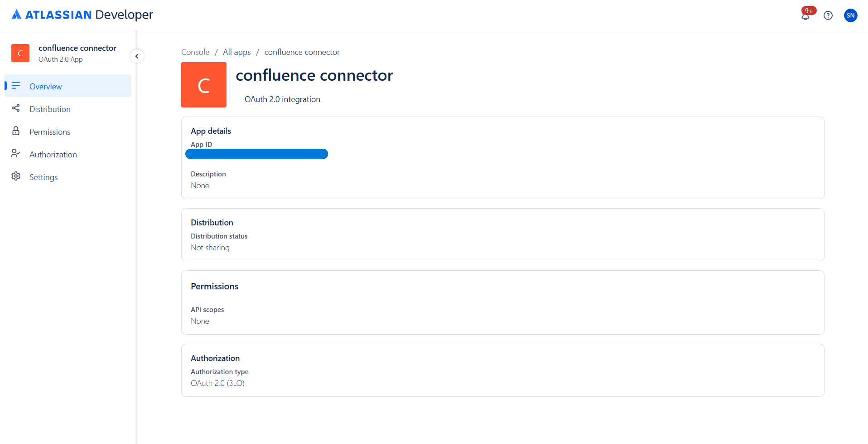Viewport: 868px width, 444px height.
Task: Click confluence connector in the breadcrumb
Action: point(302,52)
